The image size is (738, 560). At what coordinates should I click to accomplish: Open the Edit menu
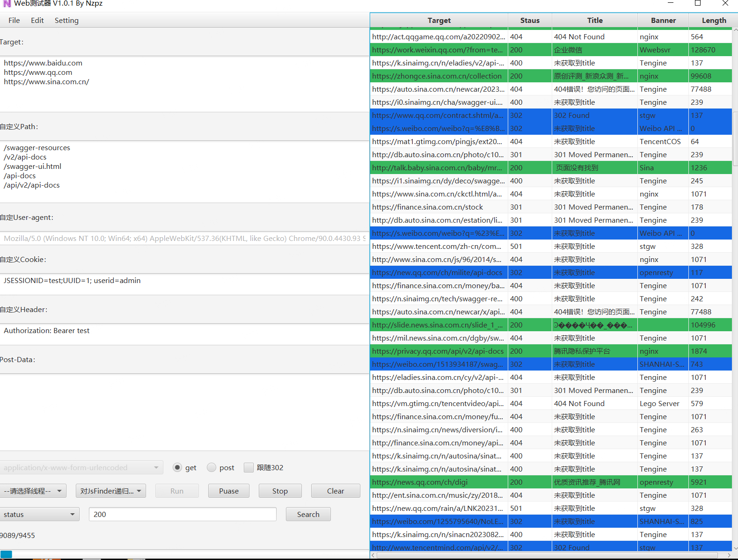37,20
